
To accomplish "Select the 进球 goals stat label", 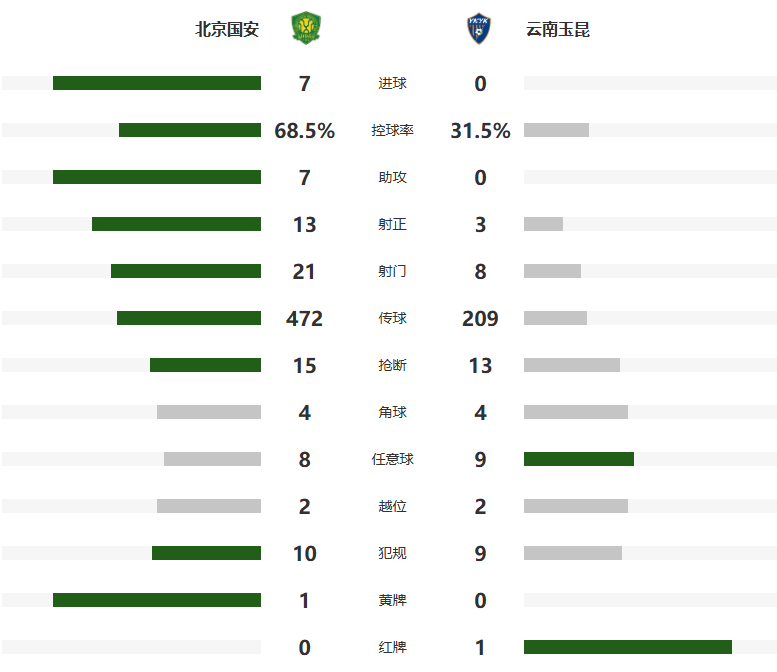I will tap(392, 83).
